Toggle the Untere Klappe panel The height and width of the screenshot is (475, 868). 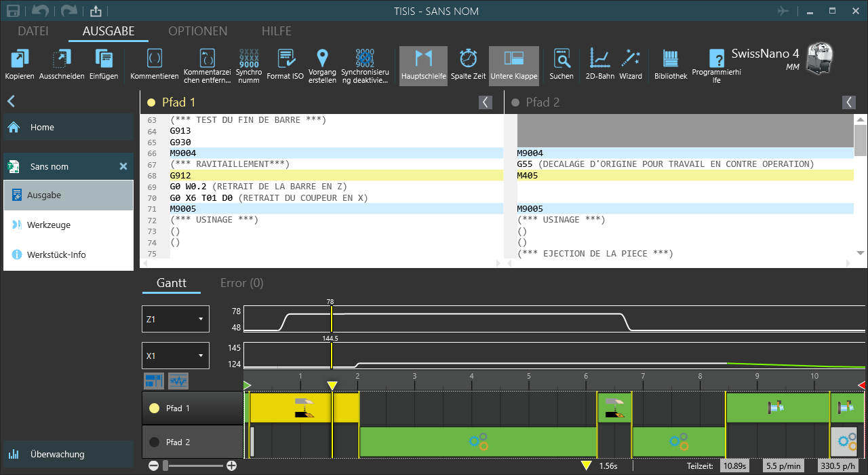[513, 59]
